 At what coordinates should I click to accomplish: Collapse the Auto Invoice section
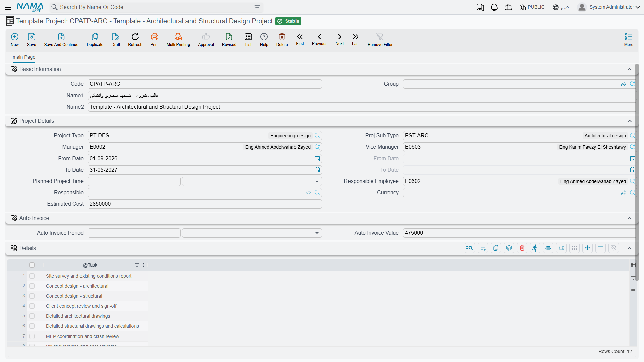630,218
